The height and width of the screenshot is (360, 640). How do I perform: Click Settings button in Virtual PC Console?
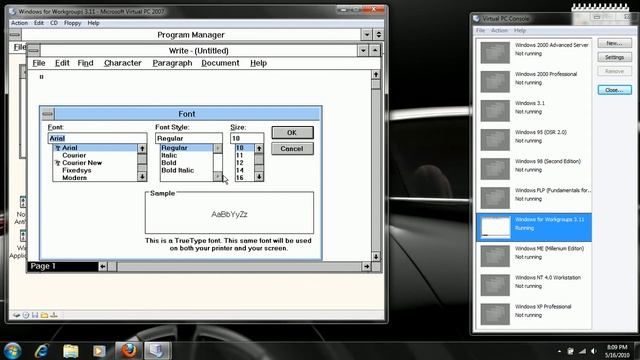coord(614,57)
